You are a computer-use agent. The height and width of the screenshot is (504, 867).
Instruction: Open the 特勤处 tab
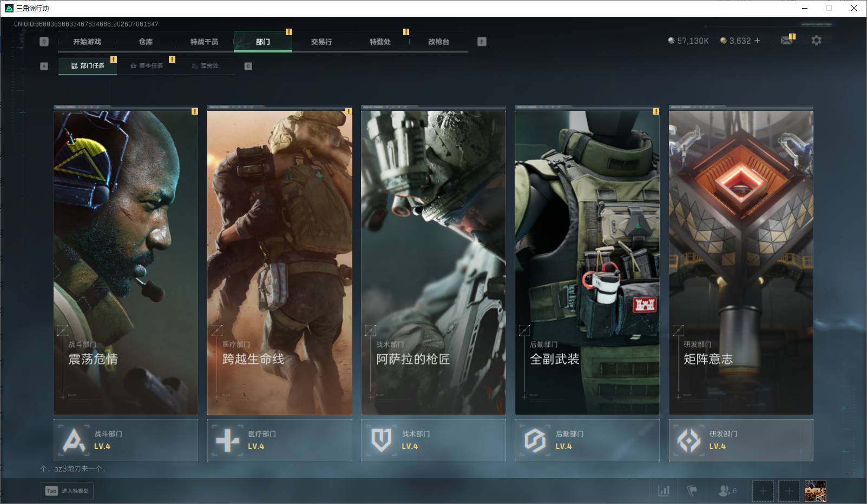tap(380, 42)
